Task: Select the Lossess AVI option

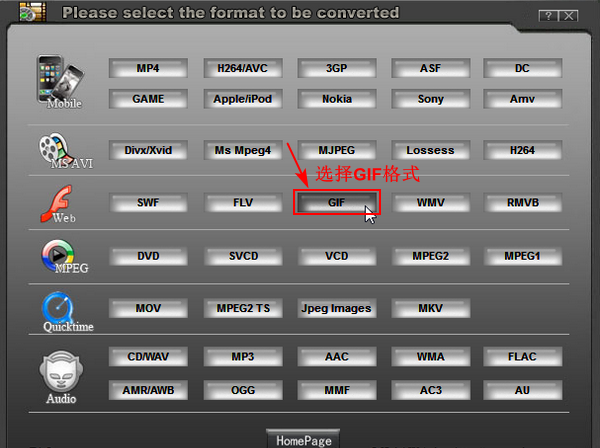Action: pyautogui.click(x=430, y=150)
